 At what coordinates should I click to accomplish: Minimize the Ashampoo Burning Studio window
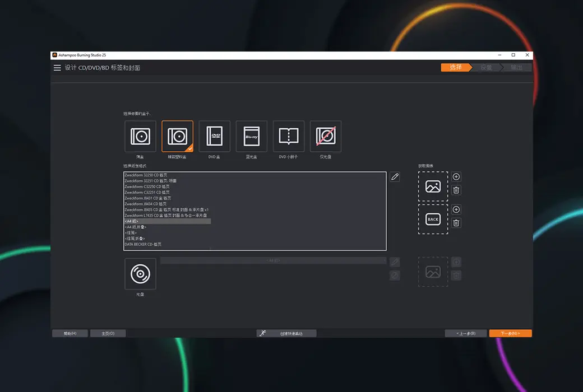pos(499,55)
